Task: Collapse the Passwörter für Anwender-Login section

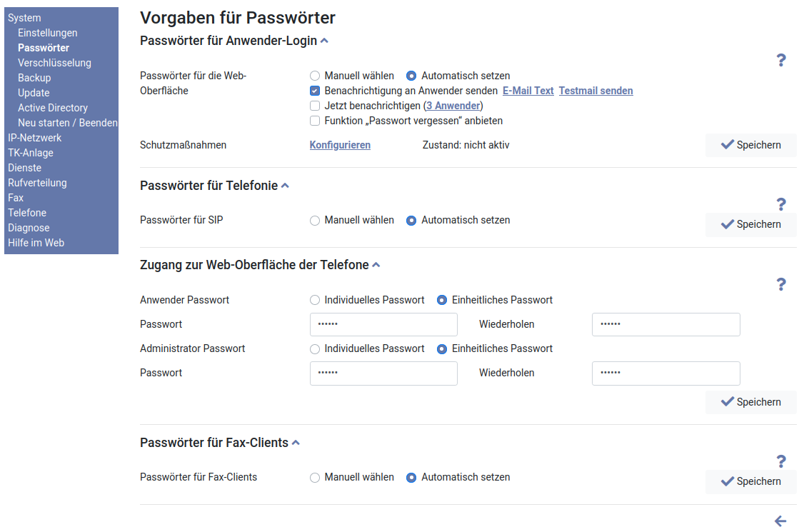Action: (x=324, y=41)
